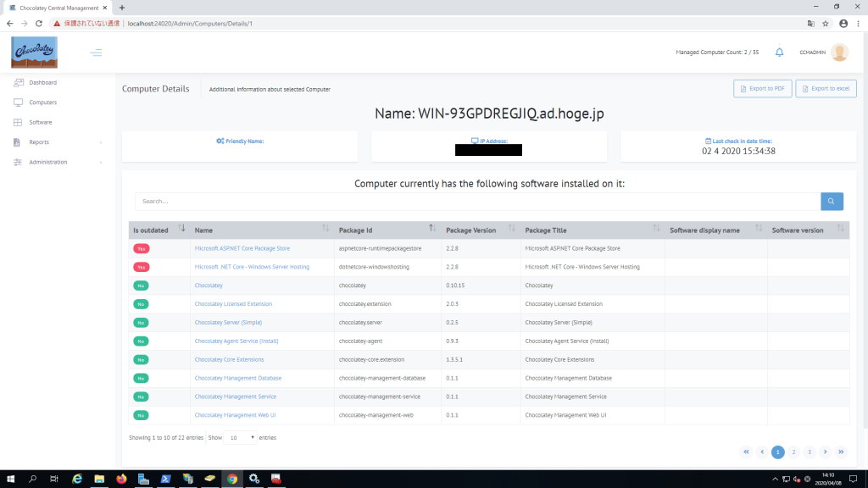Image resolution: width=868 pixels, height=488 pixels.
Task: Open Reports in the sidebar
Action: (39, 142)
